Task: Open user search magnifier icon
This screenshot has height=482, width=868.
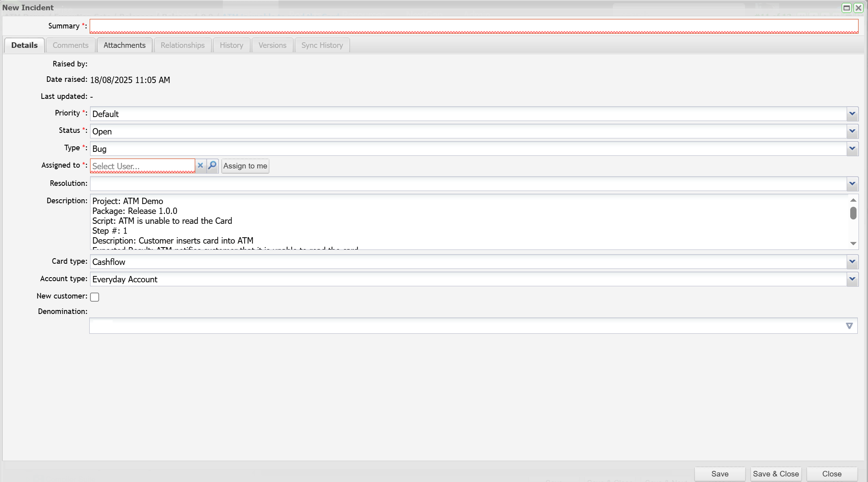Action: [213, 166]
